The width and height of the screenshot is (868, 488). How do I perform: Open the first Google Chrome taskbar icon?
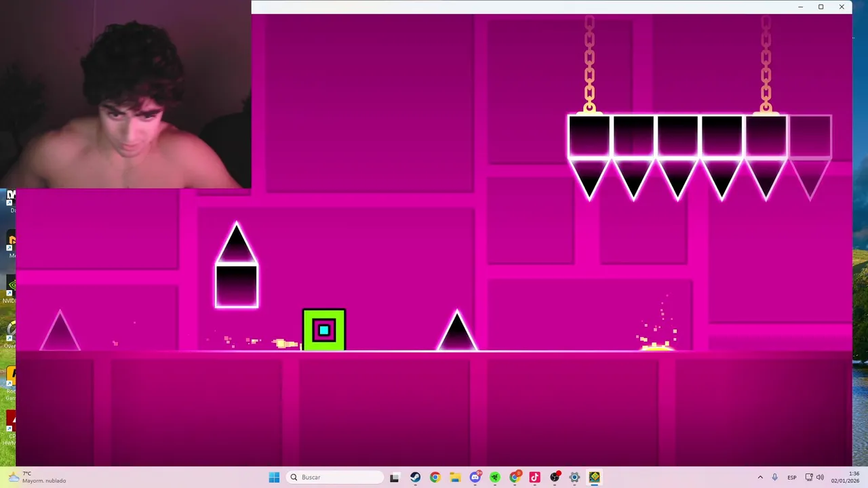(435, 477)
